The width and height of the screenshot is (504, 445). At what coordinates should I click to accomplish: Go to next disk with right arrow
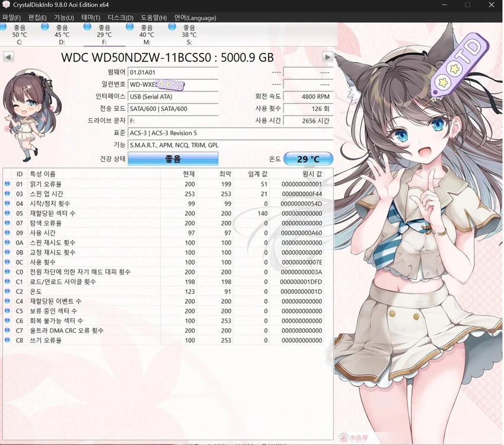point(327,57)
